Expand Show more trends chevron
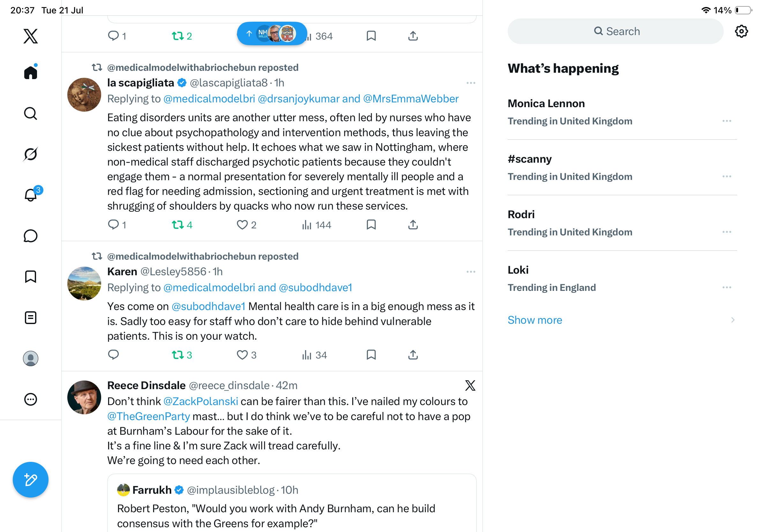Viewport: 762px width, 532px height. (732, 320)
